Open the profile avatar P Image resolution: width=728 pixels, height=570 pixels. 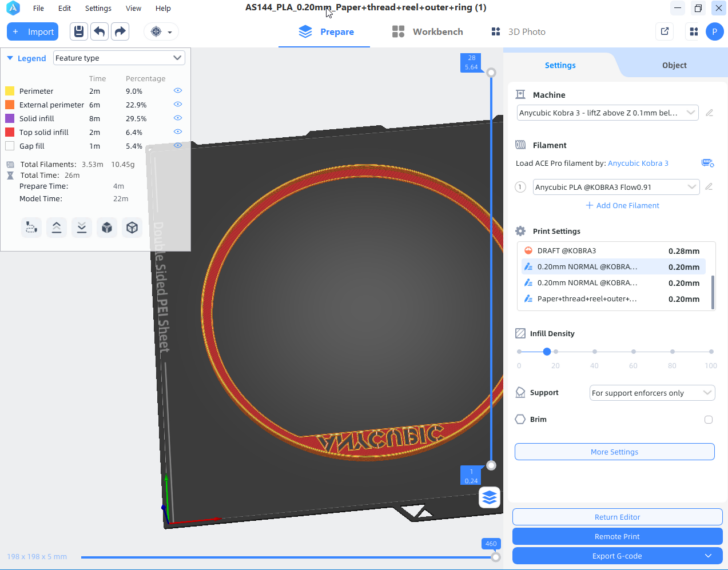[715, 32]
